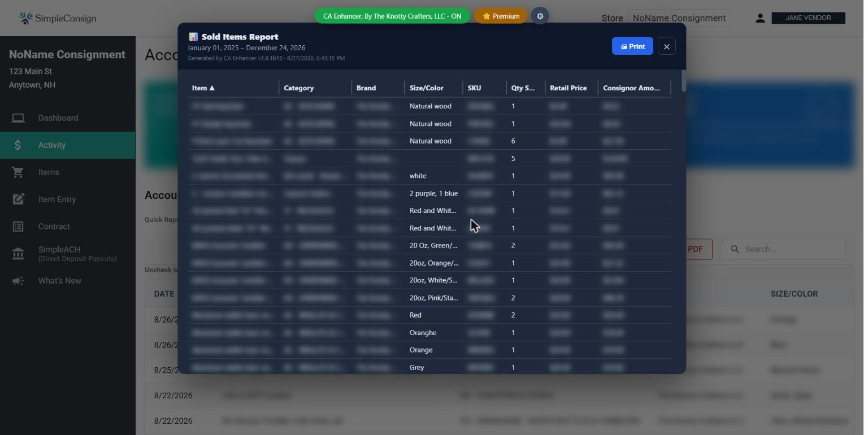This screenshot has width=868, height=435.
Task: Click the SimpleACH bank icon
Action: (18, 254)
